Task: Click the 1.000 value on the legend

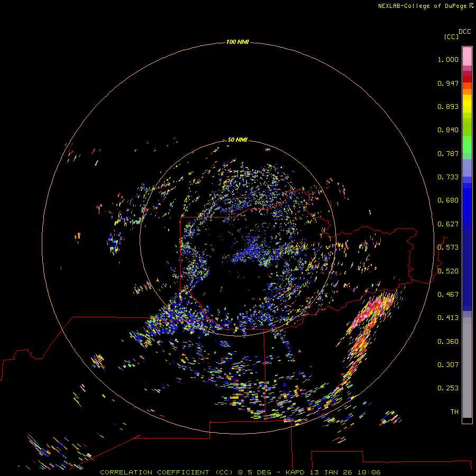Action: [x=448, y=59]
